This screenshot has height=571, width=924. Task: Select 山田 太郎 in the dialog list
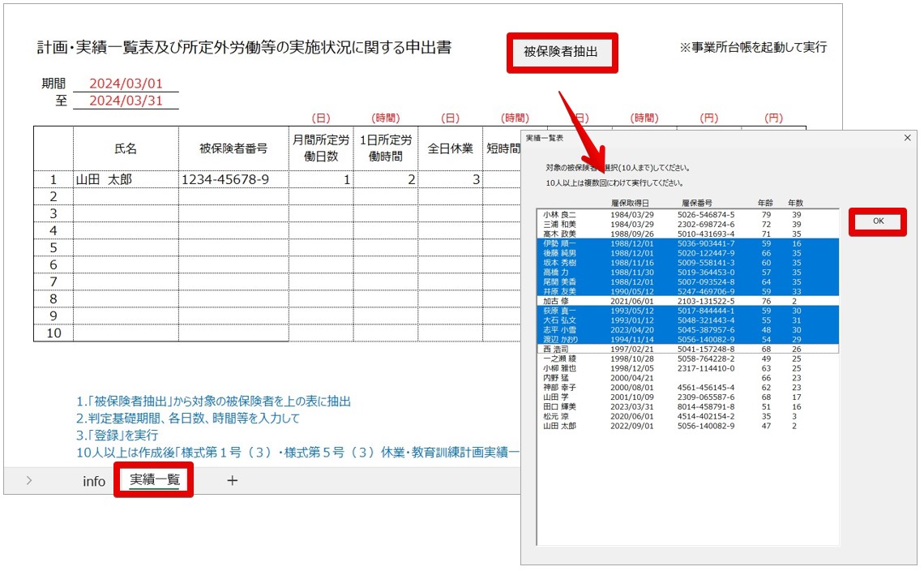(x=687, y=426)
